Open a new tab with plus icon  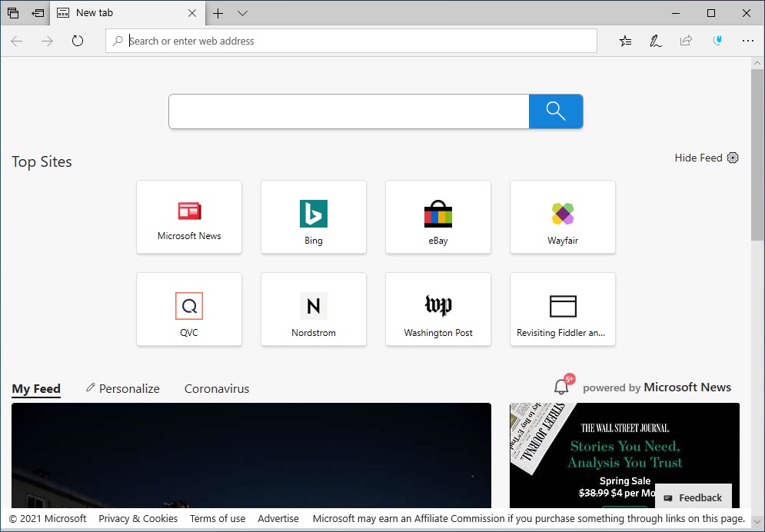coord(218,13)
